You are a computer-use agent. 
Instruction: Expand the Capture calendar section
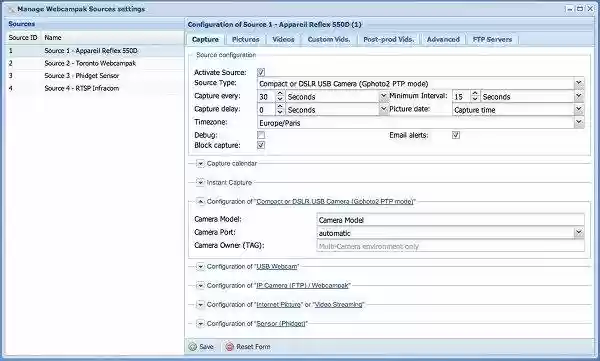tap(200, 163)
